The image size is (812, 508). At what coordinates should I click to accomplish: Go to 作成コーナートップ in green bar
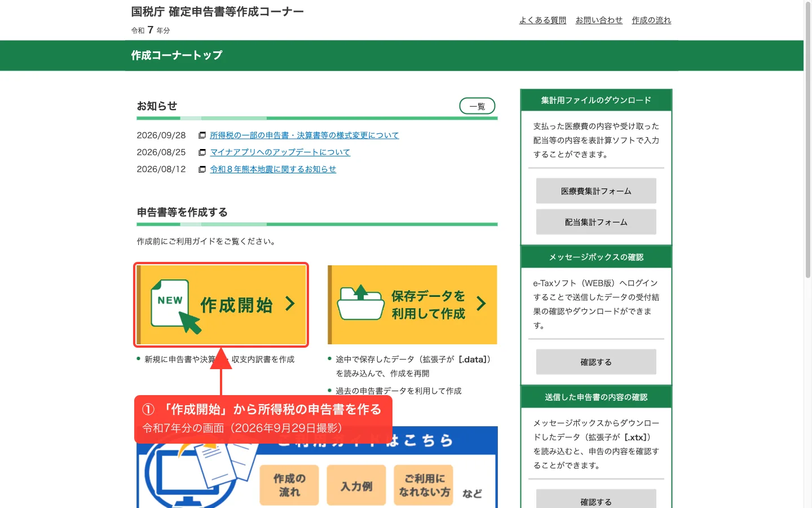click(176, 55)
